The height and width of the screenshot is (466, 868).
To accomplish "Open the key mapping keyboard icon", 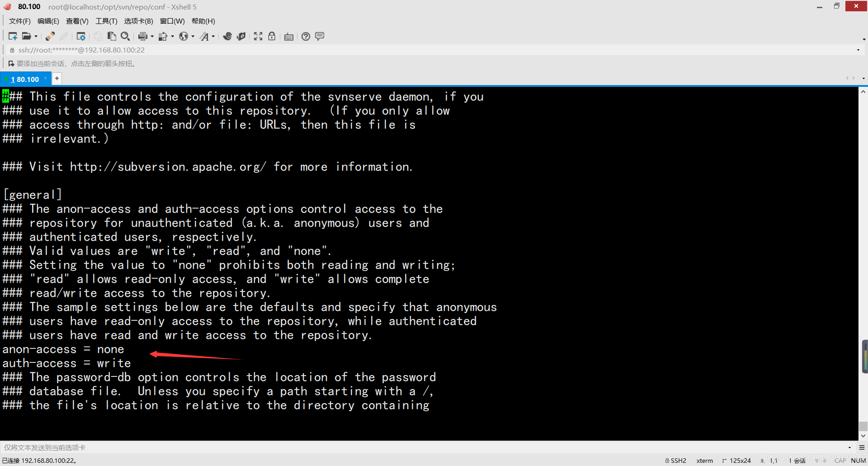I will 289,37.
